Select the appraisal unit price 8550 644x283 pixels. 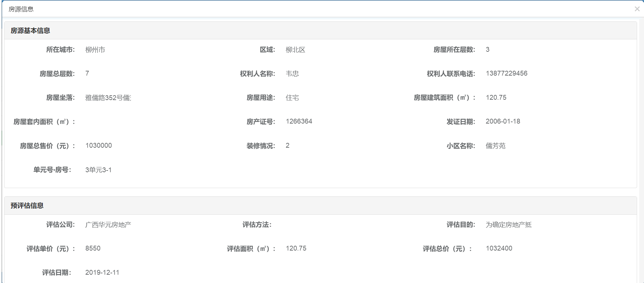tap(93, 248)
